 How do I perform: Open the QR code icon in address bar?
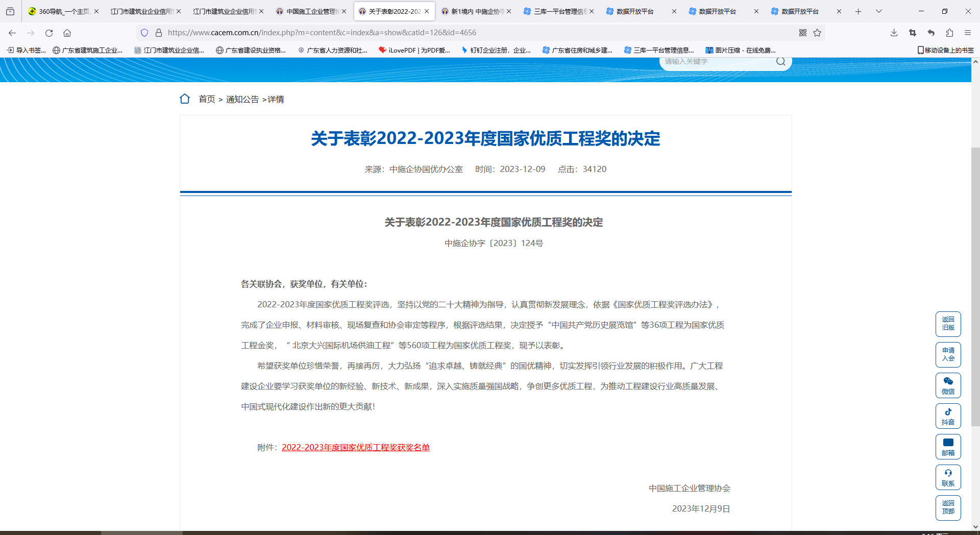tap(803, 33)
